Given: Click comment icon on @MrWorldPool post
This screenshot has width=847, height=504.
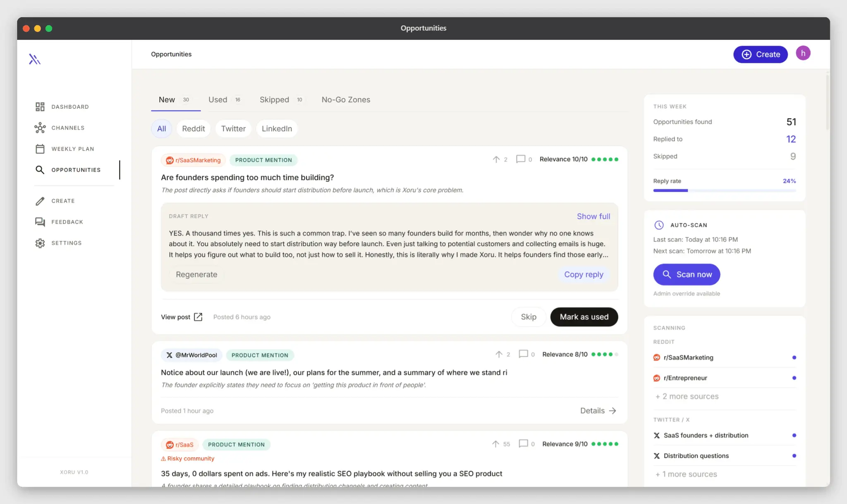Looking at the screenshot, I should (523, 354).
